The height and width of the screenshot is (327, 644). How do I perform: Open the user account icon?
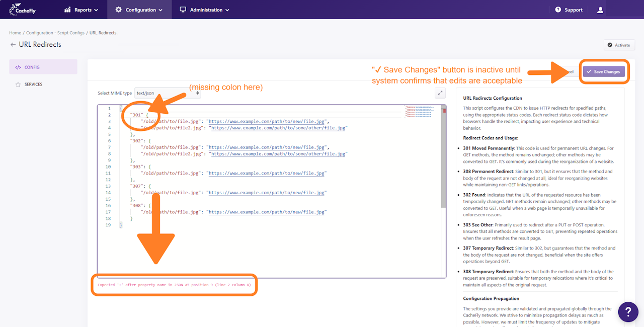[x=600, y=10]
